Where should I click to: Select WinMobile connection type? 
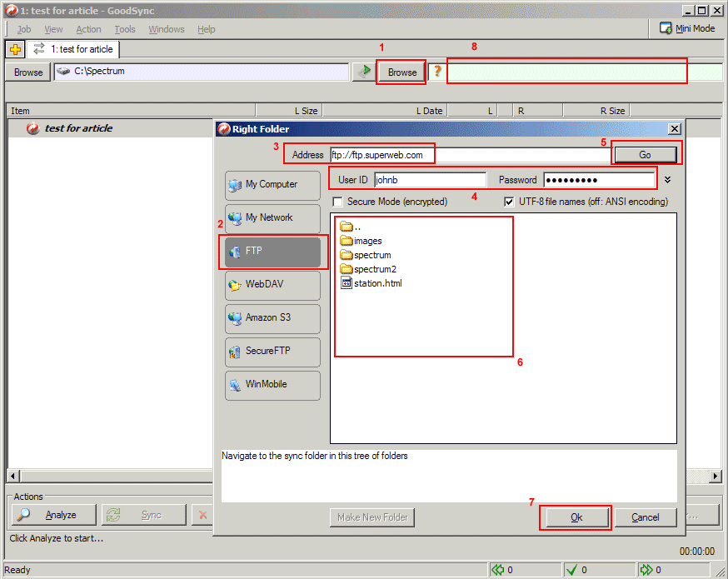pos(272,386)
